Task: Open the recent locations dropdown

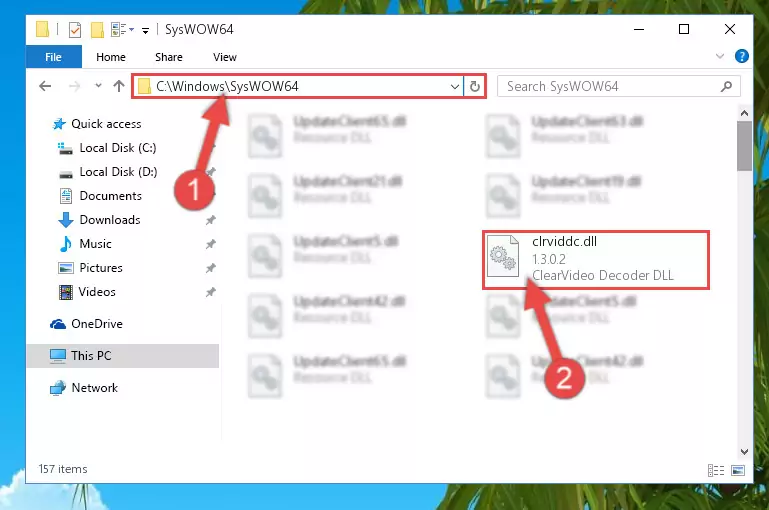Action: pyautogui.click(x=98, y=86)
